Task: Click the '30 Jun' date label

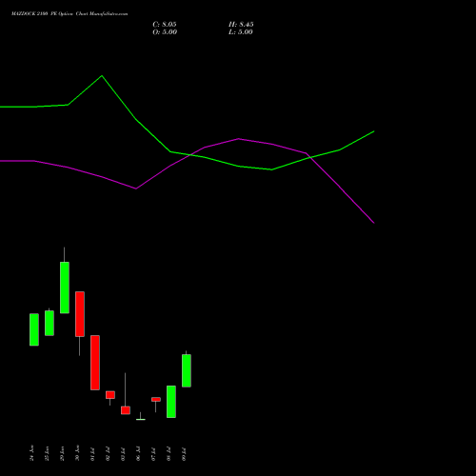Action: pyautogui.click(x=77, y=453)
